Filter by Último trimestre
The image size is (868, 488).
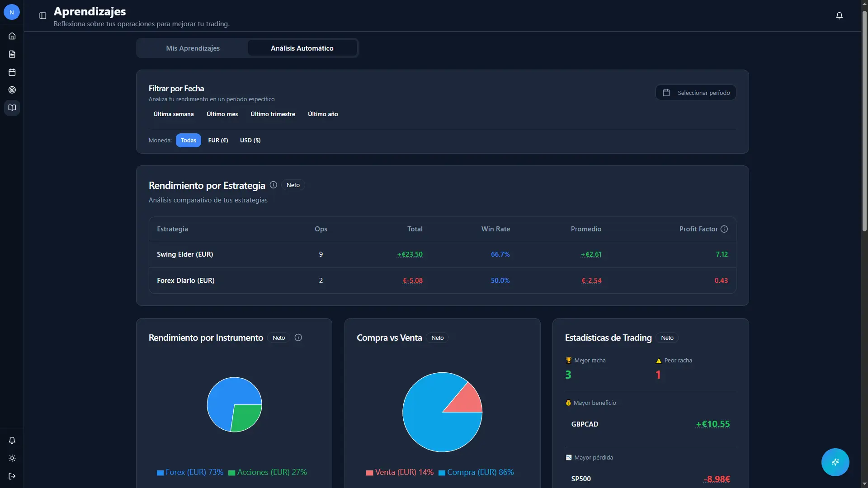coord(273,114)
